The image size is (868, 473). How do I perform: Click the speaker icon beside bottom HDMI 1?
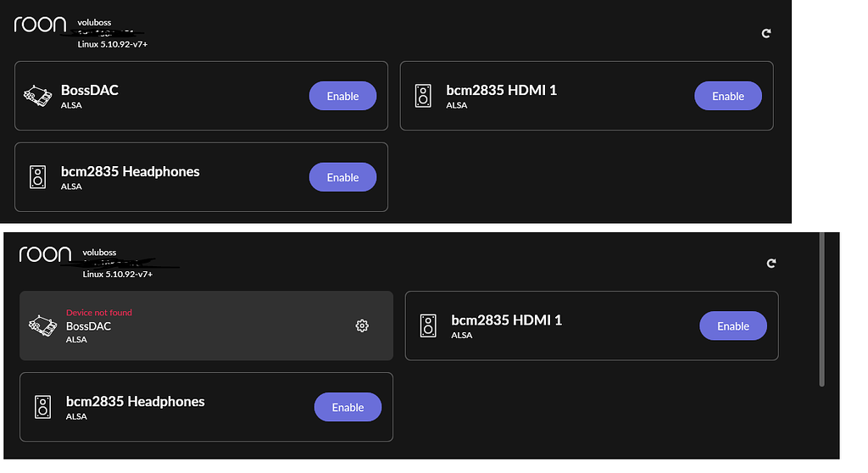pos(428,326)
